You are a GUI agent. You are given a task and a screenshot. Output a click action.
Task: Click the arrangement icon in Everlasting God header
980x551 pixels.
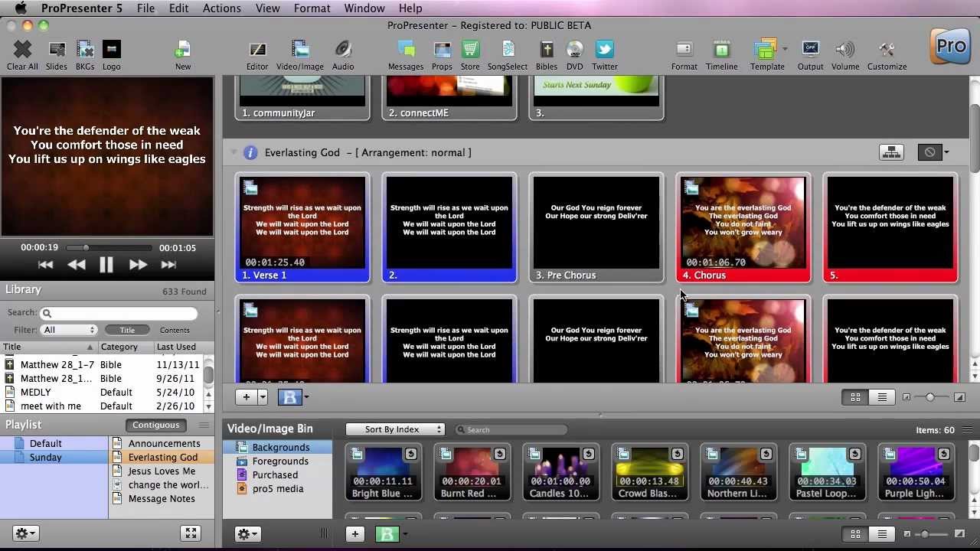point(891,152)
